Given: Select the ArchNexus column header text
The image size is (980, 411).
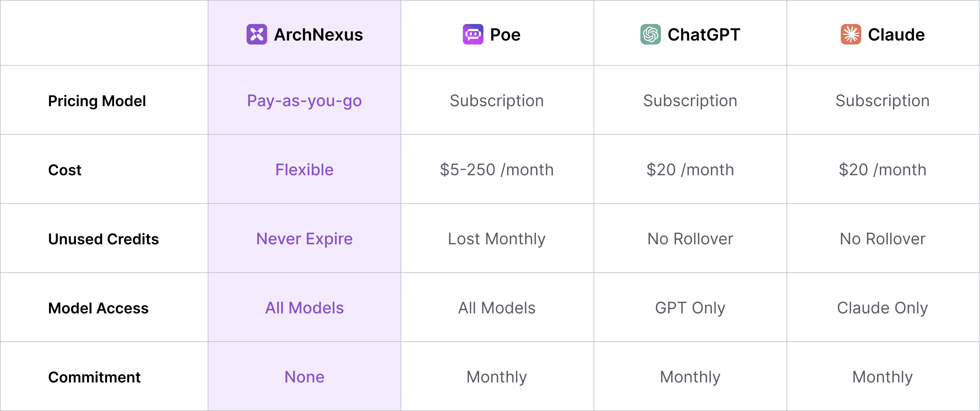Looking at the screenshot, I should click(x=318, y=35).
